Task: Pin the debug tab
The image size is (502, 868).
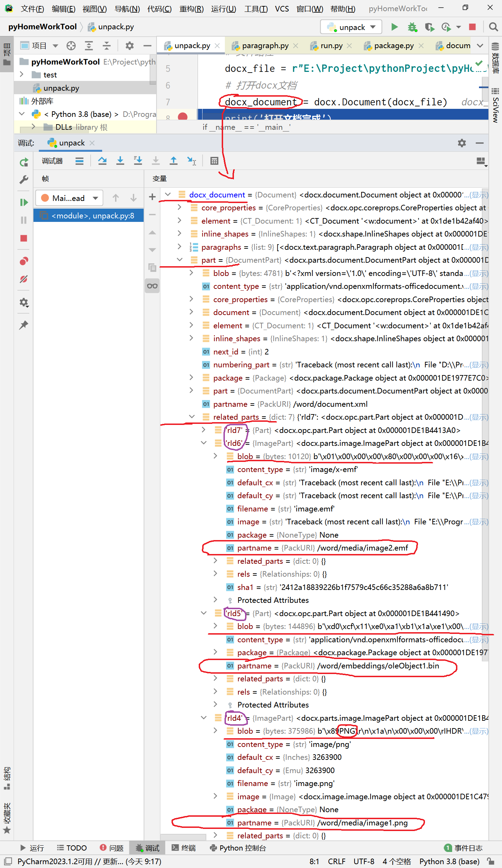Action: (x=24, y=325)
